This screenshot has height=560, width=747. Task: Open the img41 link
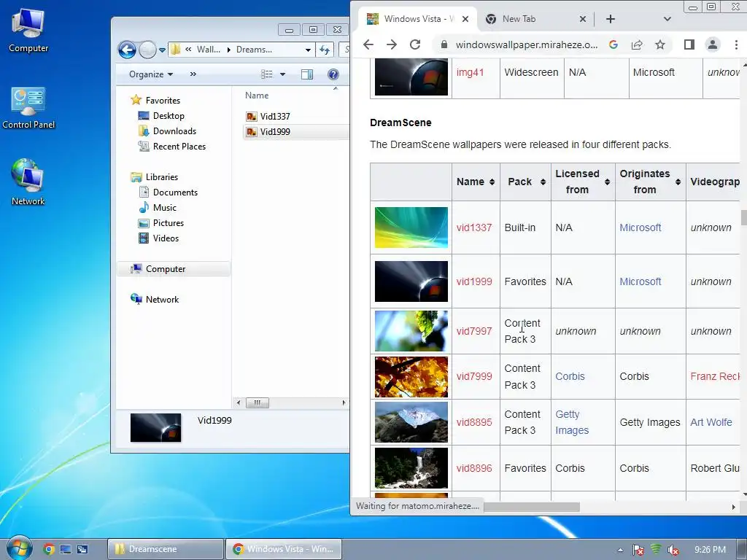tap(470, 72)
